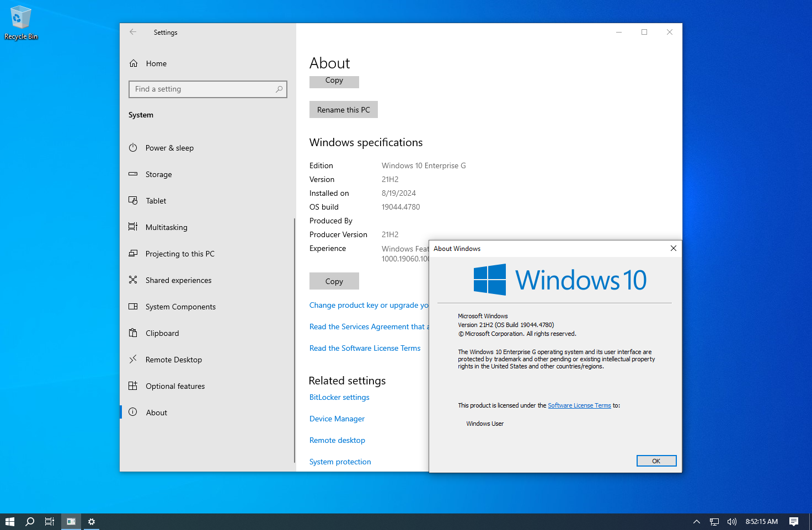Click the Storage drive icon
812x530 pixels.
pos(133,174)
